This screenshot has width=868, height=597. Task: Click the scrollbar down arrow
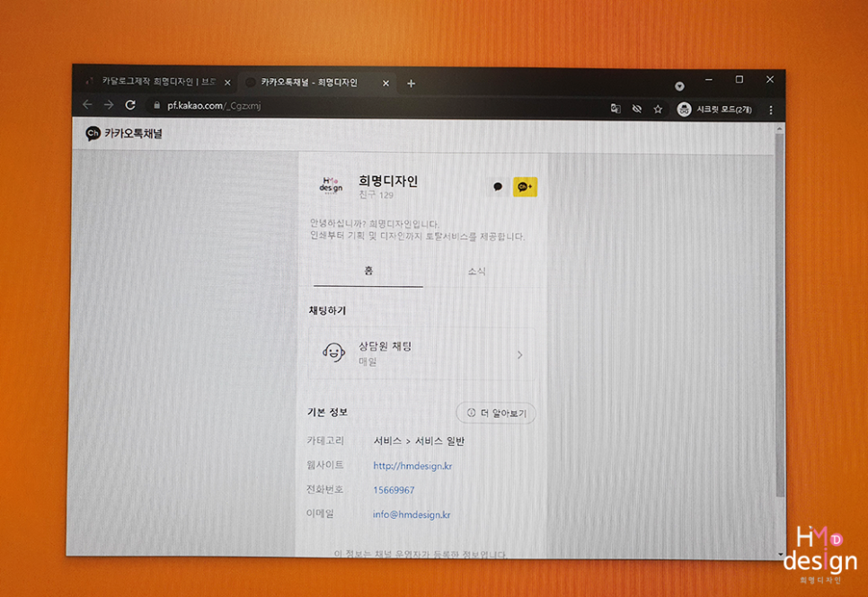781,554
